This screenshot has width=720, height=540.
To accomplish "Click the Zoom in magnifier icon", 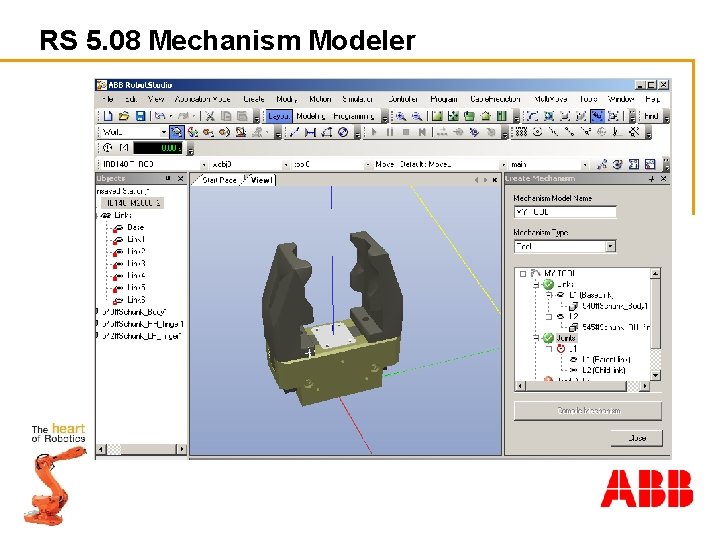I will click(401, 116).
